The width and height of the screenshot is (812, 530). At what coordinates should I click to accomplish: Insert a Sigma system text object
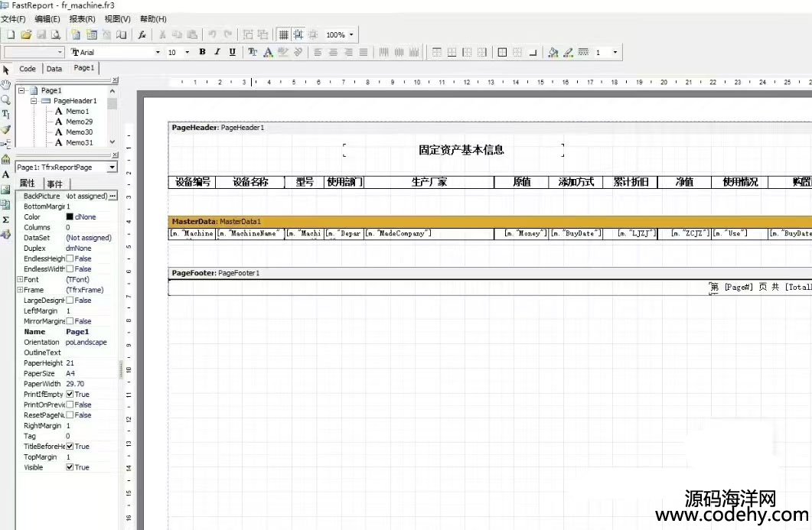tap(6, 219)
